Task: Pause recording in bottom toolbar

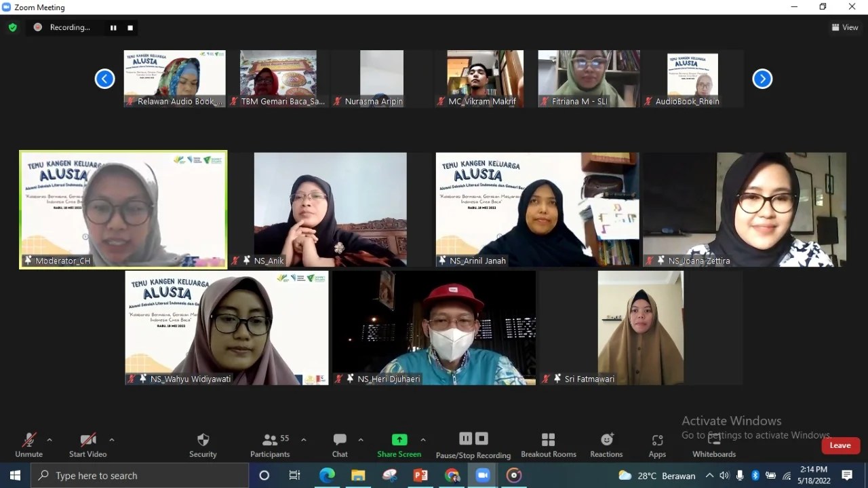Action: tap(465, 438)
